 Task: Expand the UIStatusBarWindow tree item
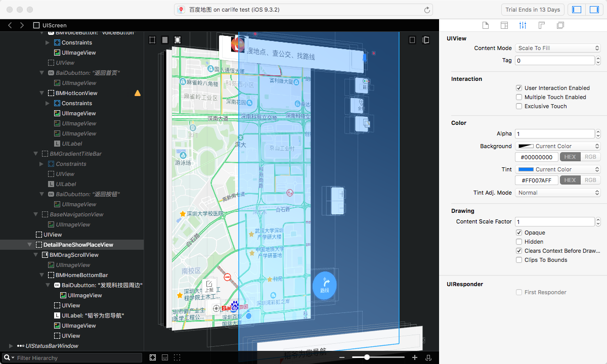(11, 346)
